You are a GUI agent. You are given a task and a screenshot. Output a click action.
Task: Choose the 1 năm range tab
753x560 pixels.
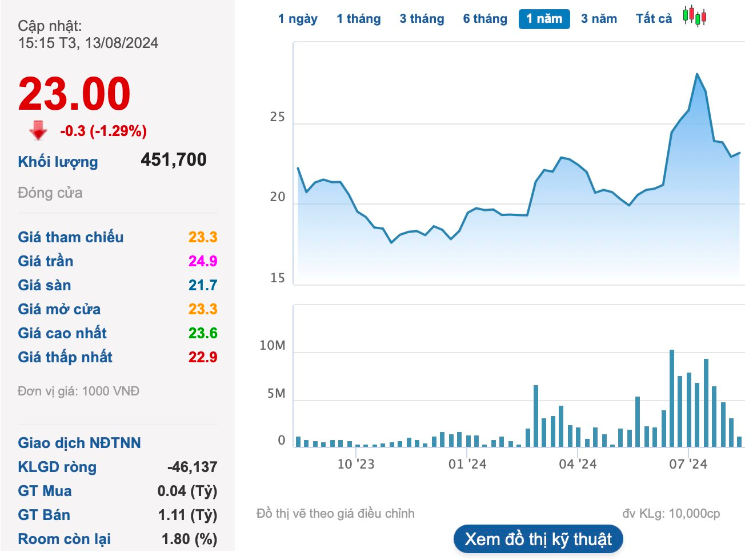click(544, 19)
